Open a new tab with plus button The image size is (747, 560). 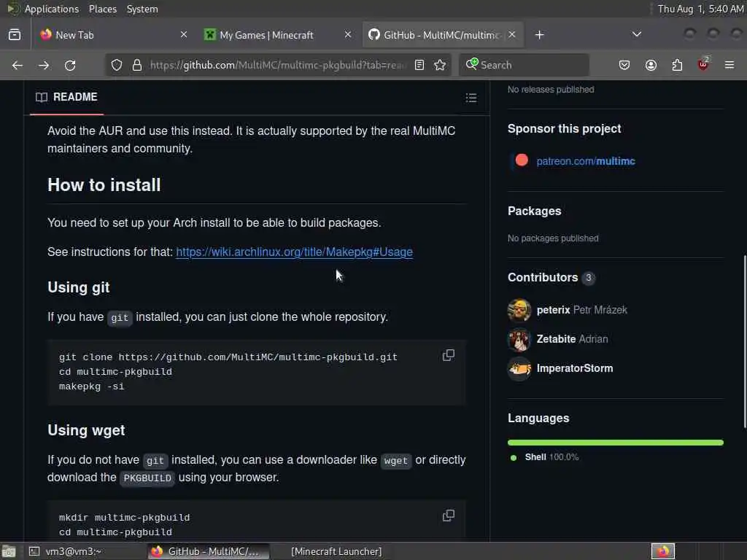tap(539, 35)
